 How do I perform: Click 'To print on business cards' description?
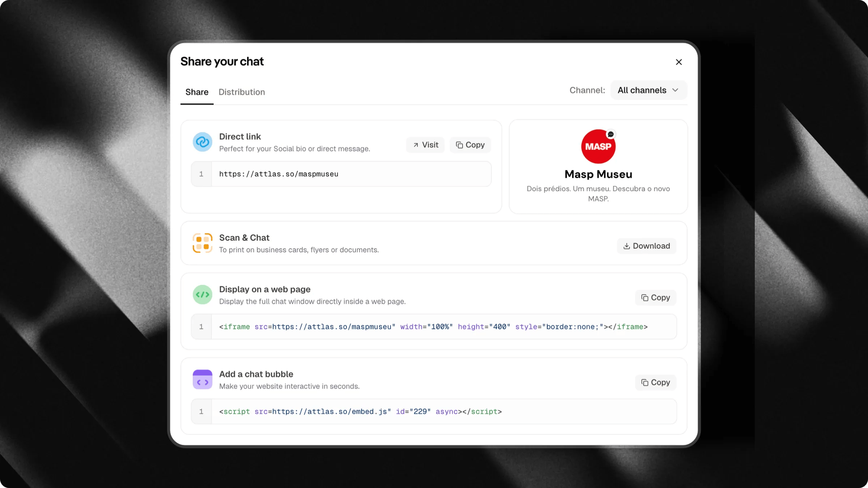pos(299,250)
